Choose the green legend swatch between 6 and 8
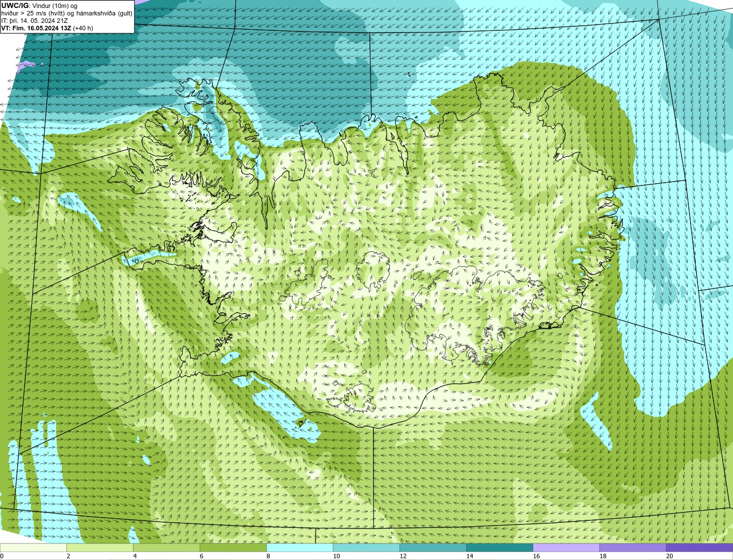 [x=233, y=548]
